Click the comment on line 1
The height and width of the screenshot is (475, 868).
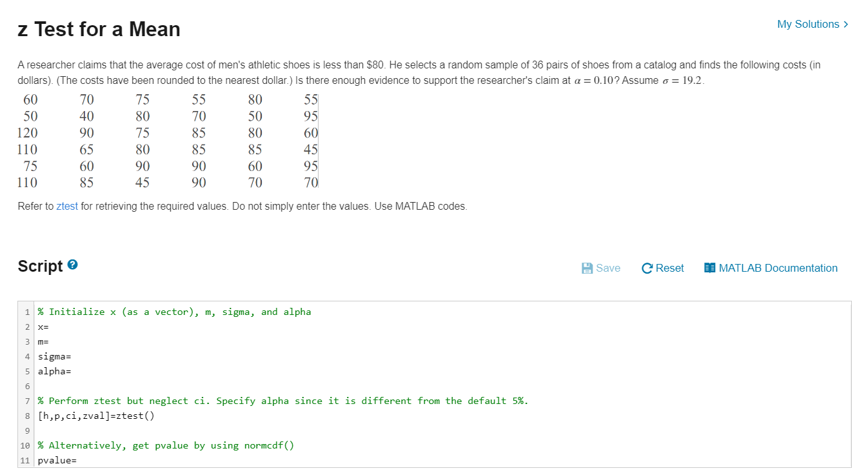pos(174,312)
